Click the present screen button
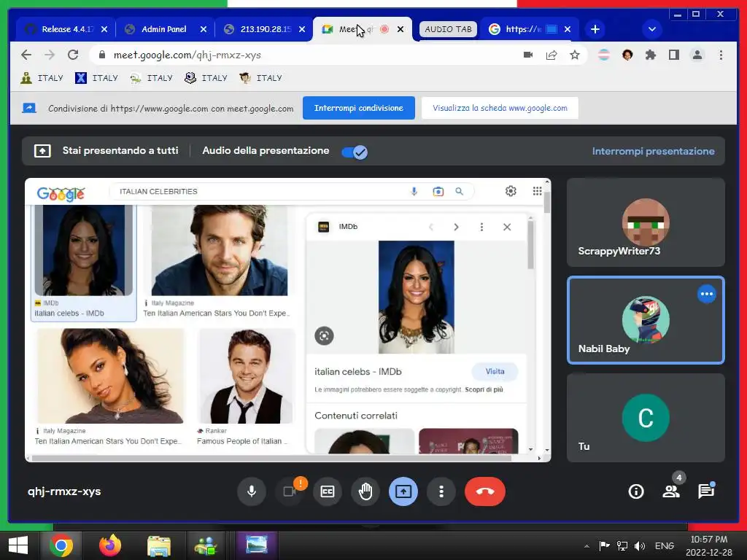This screenshot has height=560, width=747. [403, 491]
